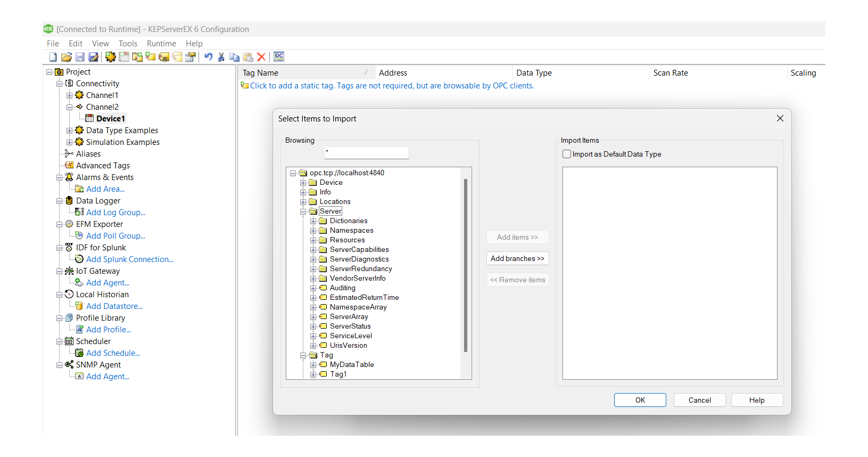This screenshot has height=457, width=868.
Task: Open the File menu
Action: (53, 44)
